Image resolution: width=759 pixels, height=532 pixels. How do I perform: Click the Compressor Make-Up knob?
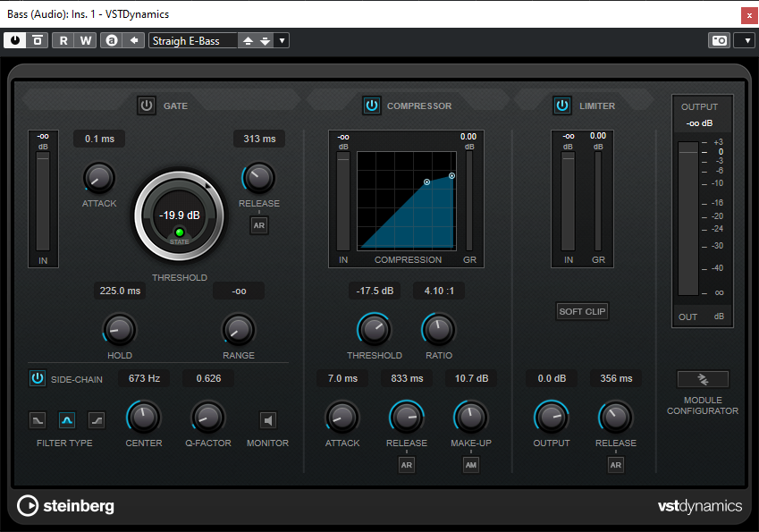471,418
